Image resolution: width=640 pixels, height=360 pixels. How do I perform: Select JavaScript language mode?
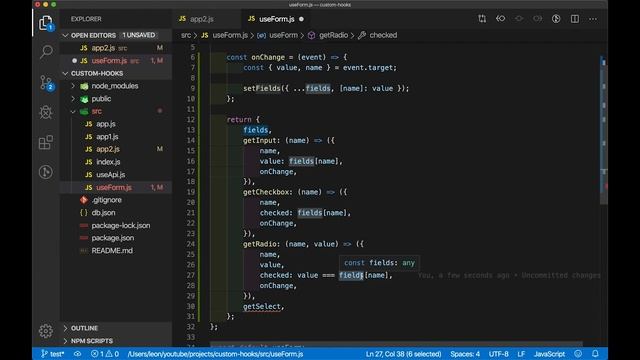tap(549, 354)
